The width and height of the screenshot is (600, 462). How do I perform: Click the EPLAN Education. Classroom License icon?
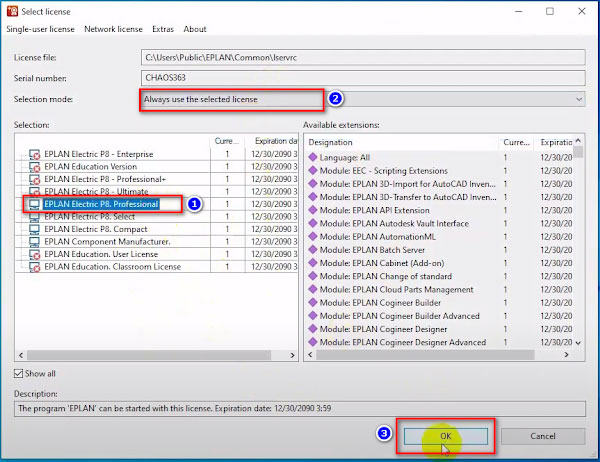click(x=35, y=266)
